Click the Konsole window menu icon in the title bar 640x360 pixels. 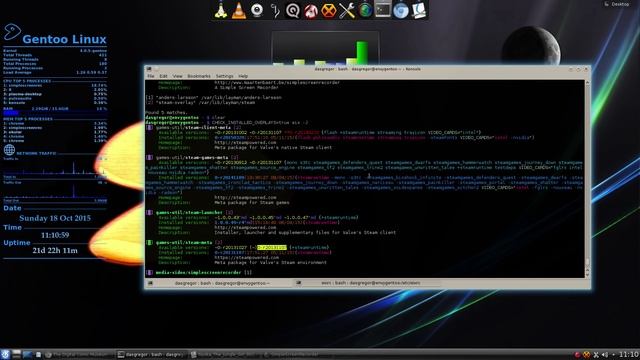coord(149,69)
